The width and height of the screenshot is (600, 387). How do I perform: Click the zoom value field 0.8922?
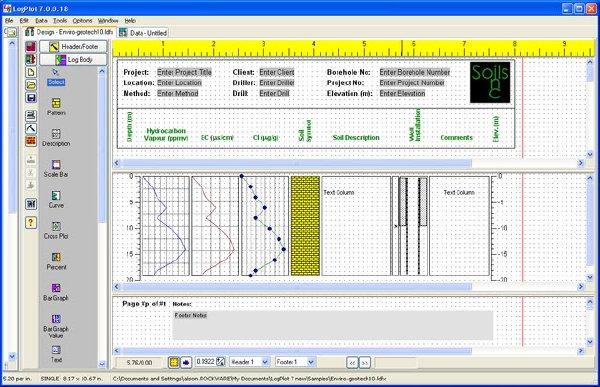[x=205, y=361]
